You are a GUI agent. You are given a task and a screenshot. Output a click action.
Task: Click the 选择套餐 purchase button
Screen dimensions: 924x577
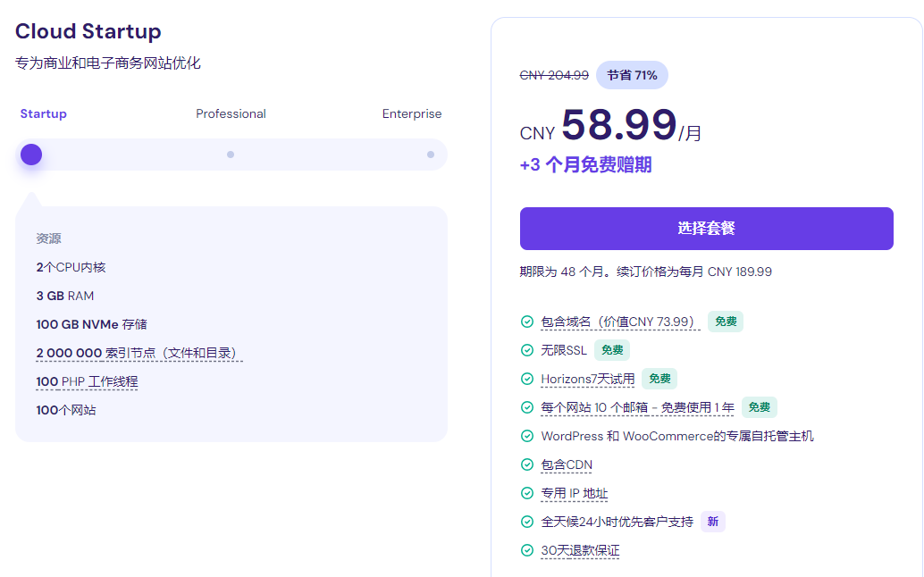706,229
